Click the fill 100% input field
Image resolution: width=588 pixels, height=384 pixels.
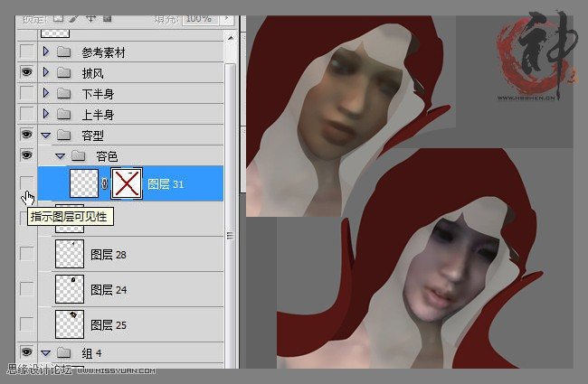tap(199, 19)
